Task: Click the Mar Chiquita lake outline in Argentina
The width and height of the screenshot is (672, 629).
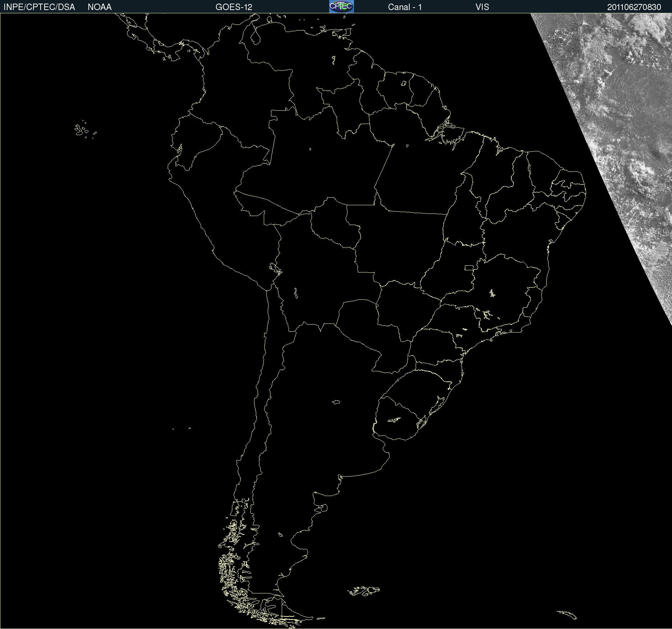Action: pyautogui.click(x=336, y=402)
